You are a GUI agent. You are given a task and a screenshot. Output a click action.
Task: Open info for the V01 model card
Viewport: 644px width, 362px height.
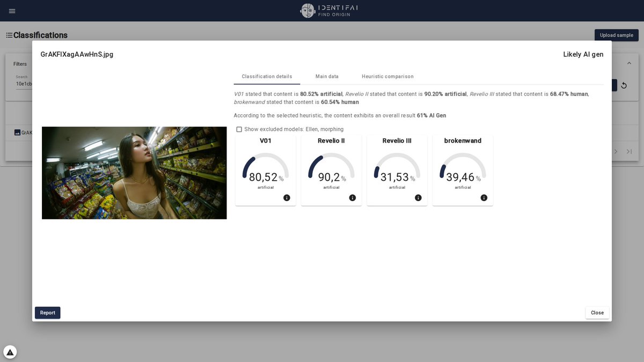click(x=287, y=197)
